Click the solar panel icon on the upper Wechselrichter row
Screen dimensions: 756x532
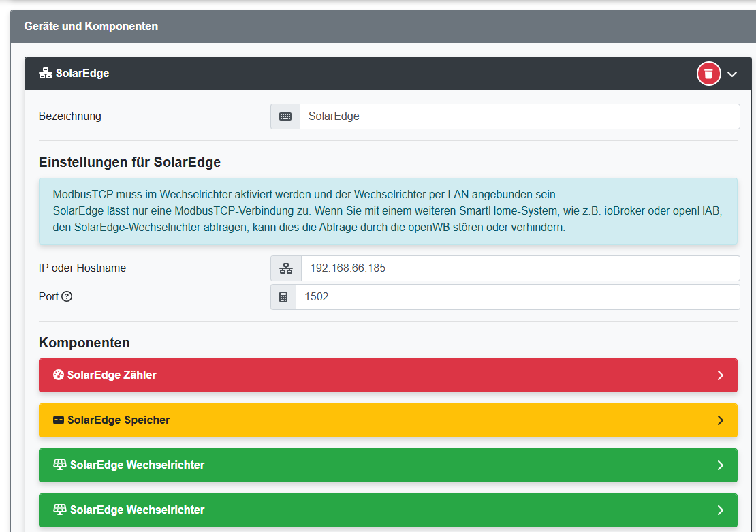(60, 465)
